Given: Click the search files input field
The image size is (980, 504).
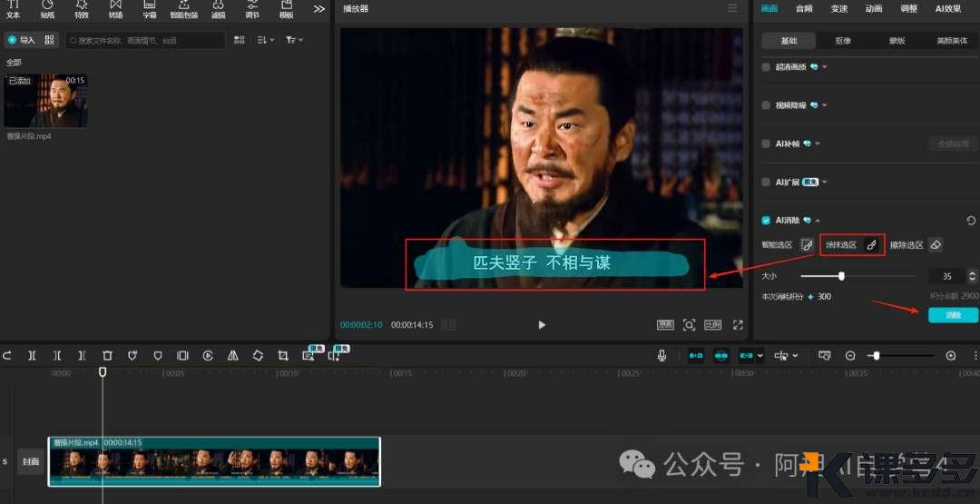Looking at the screenshot, I should click(x=145, y=40).
